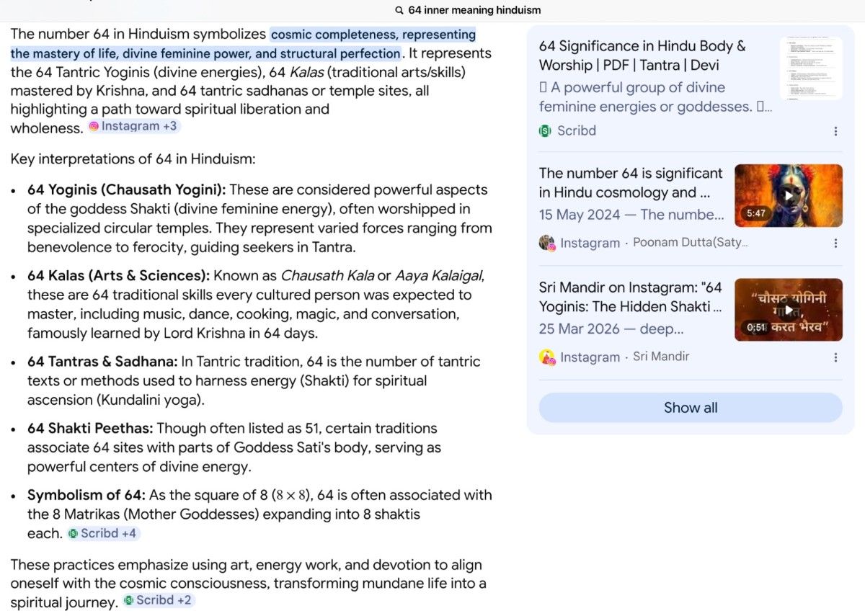The height and width of the screenshot is (616, 865).
Task: Open more options for Scribd result
Action: [835, 131]
